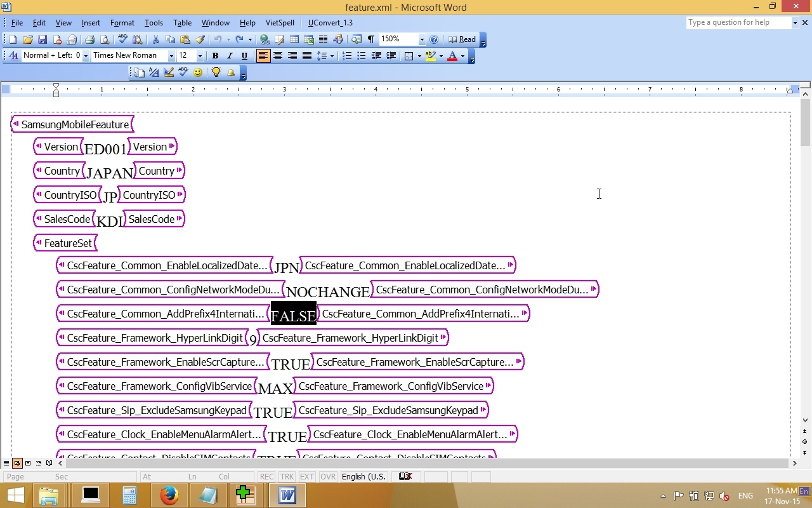
Task: Open the Times New Roman font dropdown
Action: click(x=171, y=56)
